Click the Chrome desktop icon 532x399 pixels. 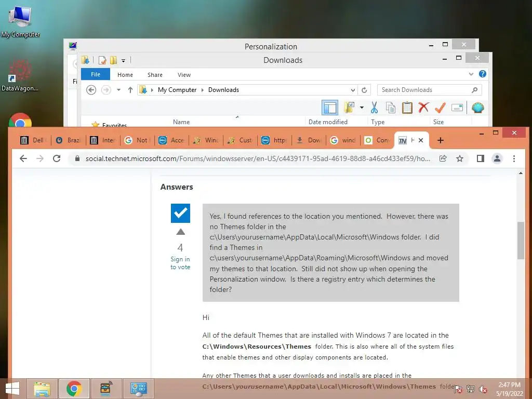tap(20, 121)
